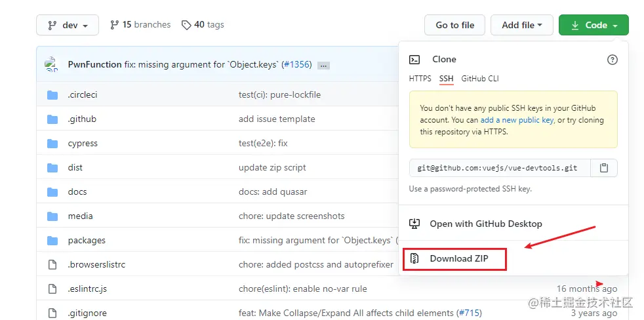Open pull request #715 link

[470, 313]
